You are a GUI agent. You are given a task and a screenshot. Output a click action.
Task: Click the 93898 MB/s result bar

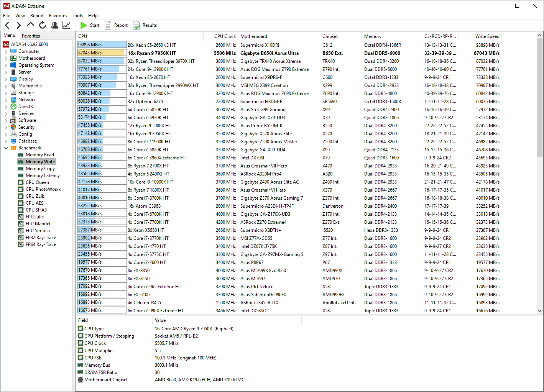[x=102, y=45]
